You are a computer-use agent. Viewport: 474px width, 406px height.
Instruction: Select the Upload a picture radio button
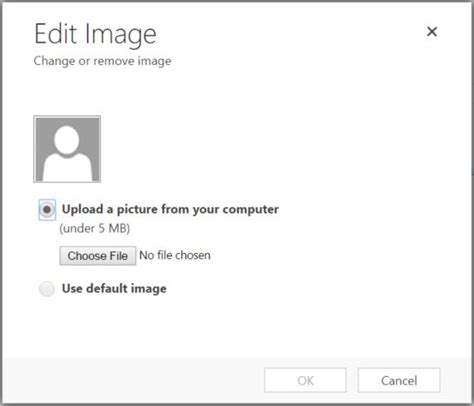click(x=47, y=210)
